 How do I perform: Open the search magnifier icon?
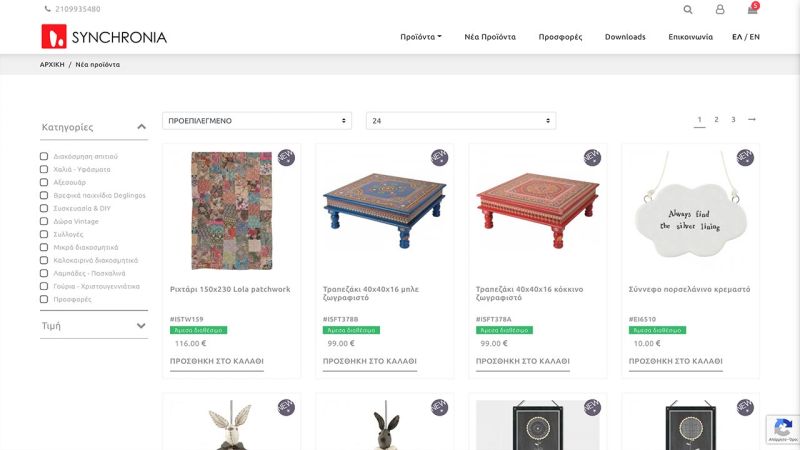point(688,9)
